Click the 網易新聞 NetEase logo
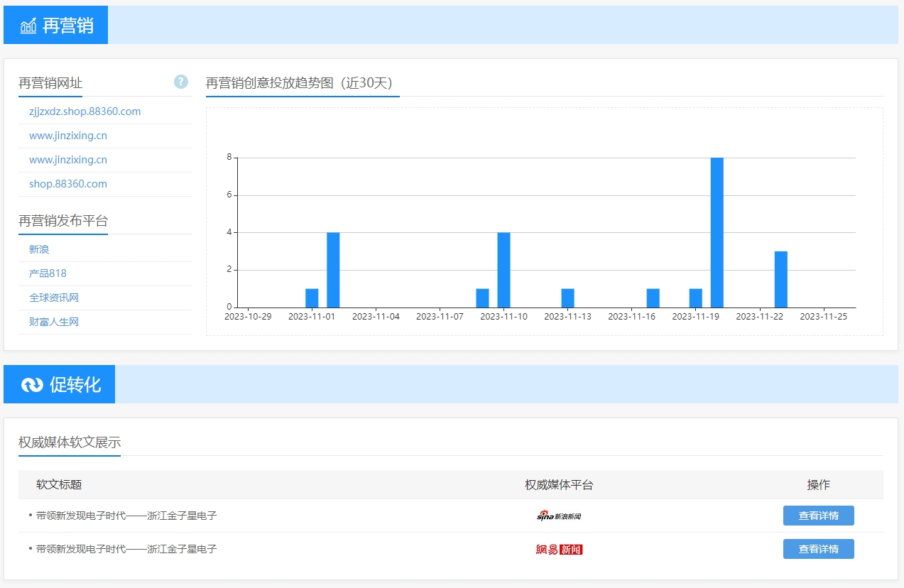904x588 pixels. [x=559, y=549]
